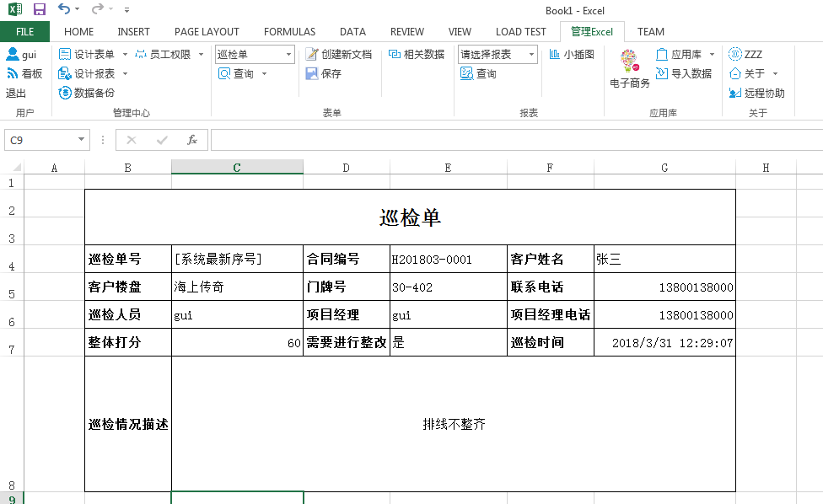Image resolution: width=823 pixels, height=504 pixels.
Task: Click 查询 in the 表单 group
Action: tap(236, 73)
